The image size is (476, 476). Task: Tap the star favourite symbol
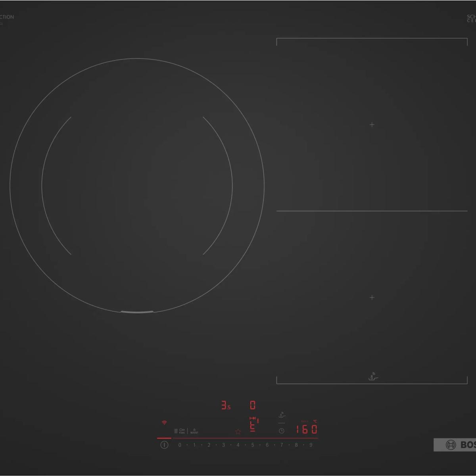coord(238,432)
